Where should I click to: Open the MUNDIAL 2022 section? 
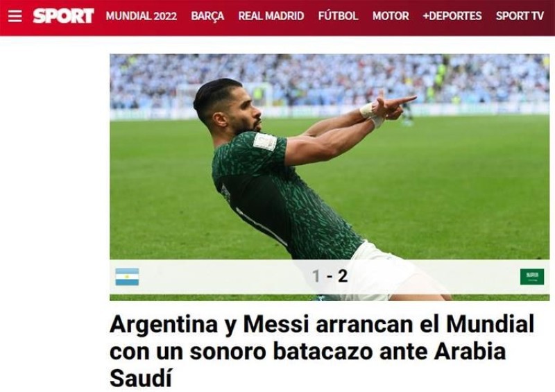tap(142, 16)
